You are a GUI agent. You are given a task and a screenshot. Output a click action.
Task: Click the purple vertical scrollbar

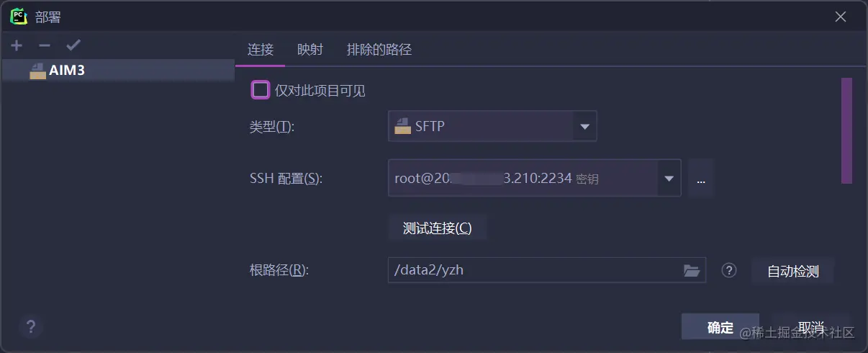click(x=846, y=130)
